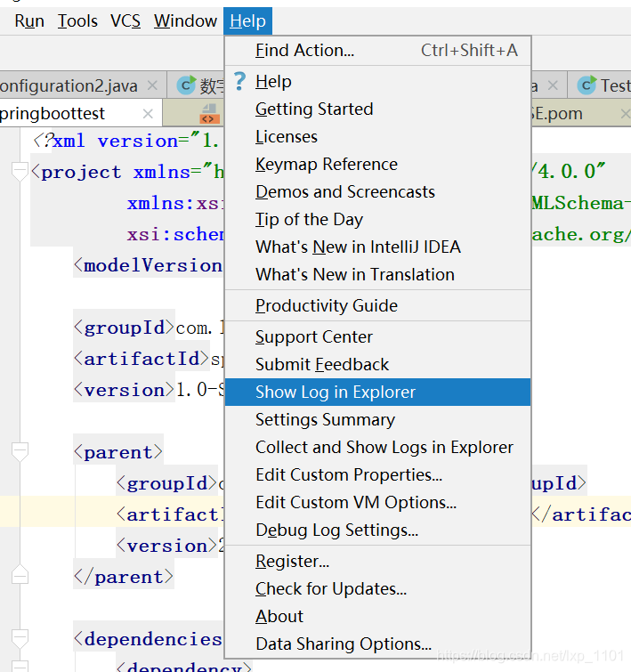Show Tip of the Day

pos(377,220)
